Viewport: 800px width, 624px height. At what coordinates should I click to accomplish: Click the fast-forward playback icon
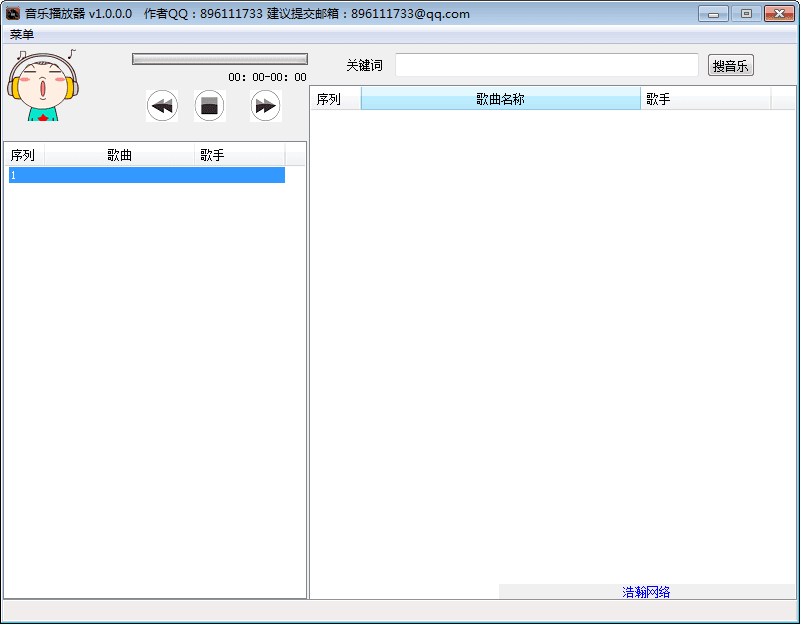click(265, 105)
